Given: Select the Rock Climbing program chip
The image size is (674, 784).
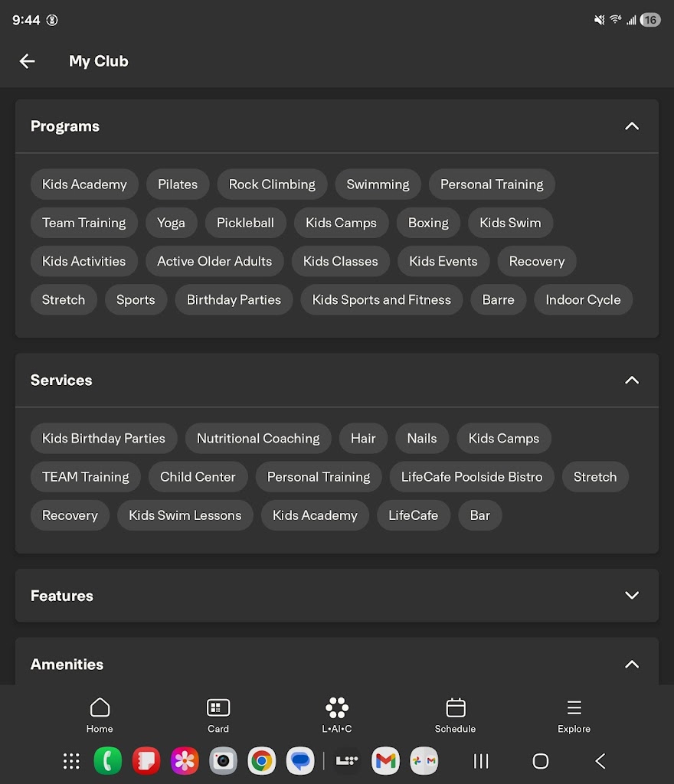Looking at the screenshot, I should (272, 185).
